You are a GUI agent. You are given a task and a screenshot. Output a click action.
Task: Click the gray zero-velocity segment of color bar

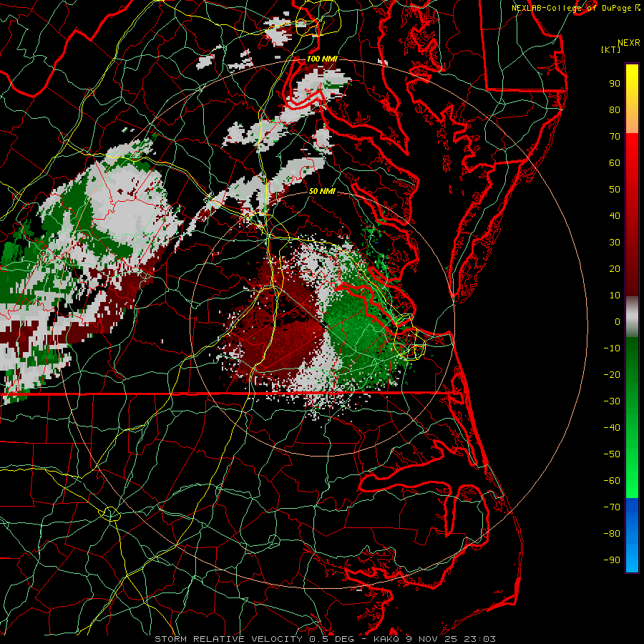click(632, 317)
